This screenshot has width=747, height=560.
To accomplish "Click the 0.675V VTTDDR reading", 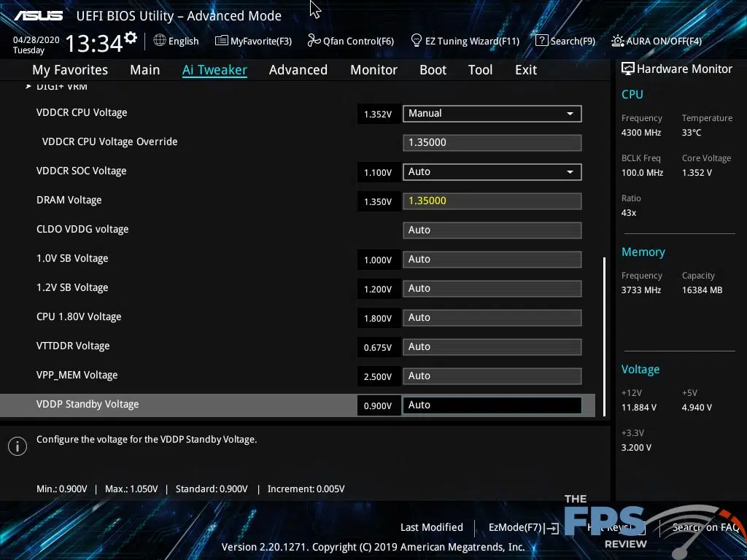I will (x=378, y=348).
